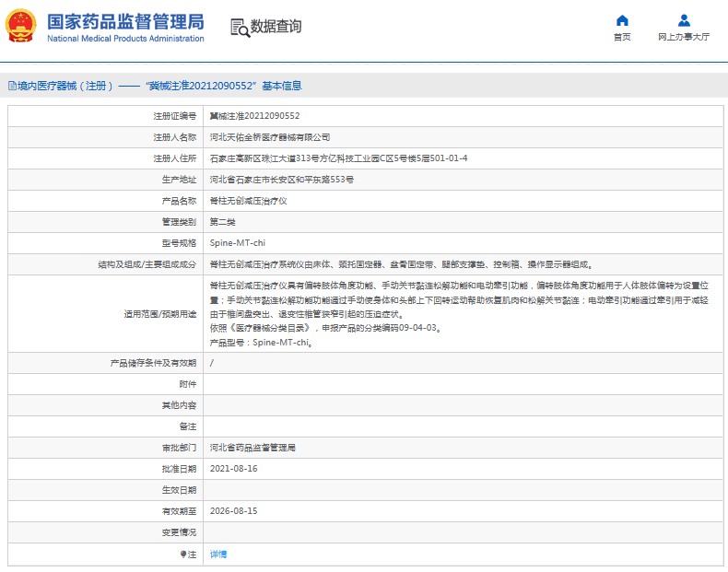
Task: Click the 生产地址 row label
Action: [179, 180]
